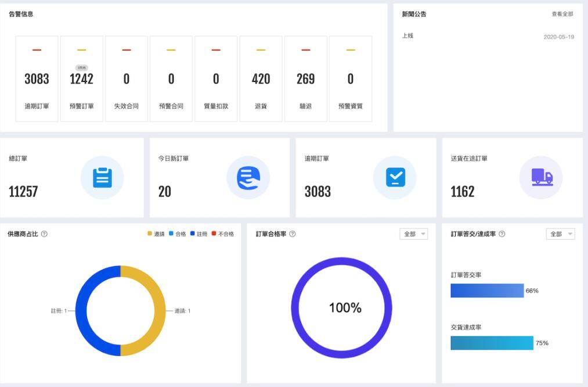588x387 pixels.
Task: Click the clipboard icon for 總訂單
Action: tap(102, 178)
